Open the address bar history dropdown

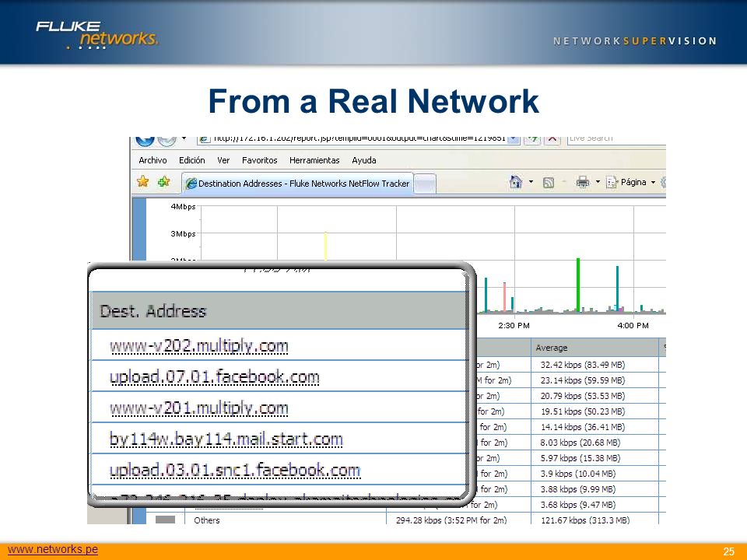[513, 139]
